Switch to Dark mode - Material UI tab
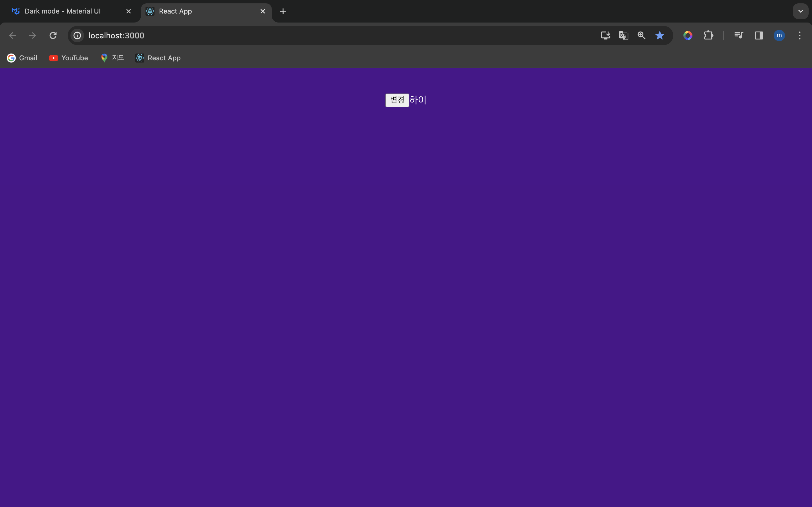The image size is (812, 507). click(63, 11)
